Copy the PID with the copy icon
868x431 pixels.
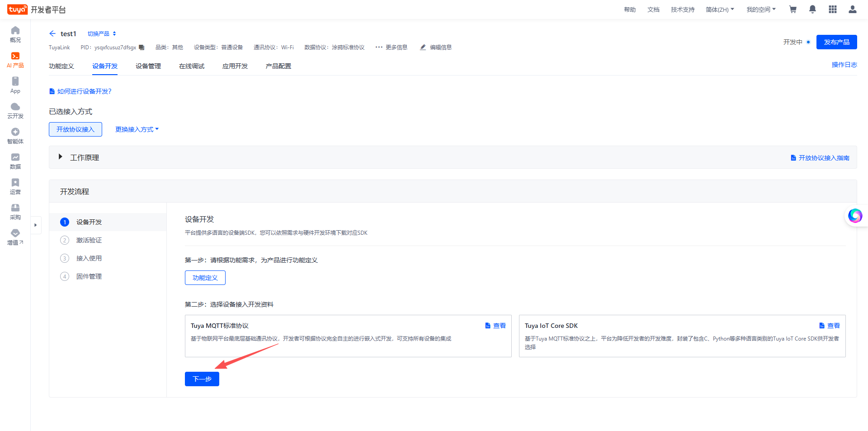tap(142, 47)
